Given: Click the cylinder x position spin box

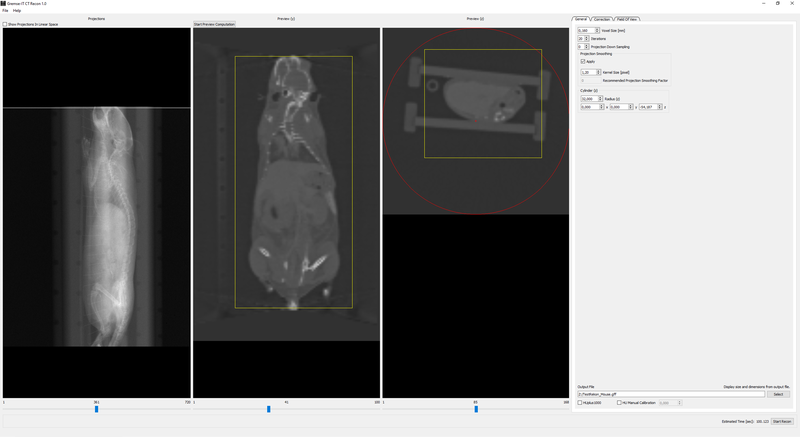Looking at the screenshot, I should pyautogui.click(x=592, y=107).
